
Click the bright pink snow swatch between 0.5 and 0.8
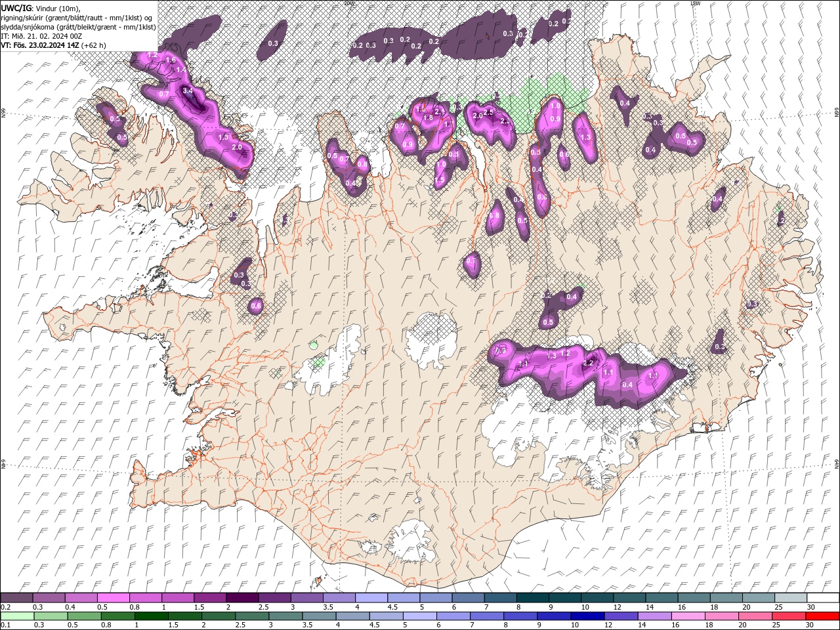(114, 598)
